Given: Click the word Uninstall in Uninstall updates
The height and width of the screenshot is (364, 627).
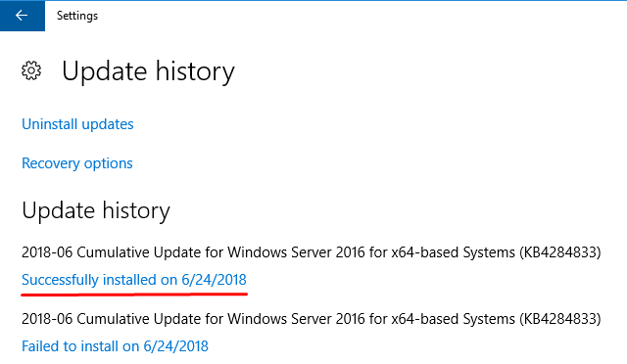Looking at the screenshot, I should click(50, 124).
